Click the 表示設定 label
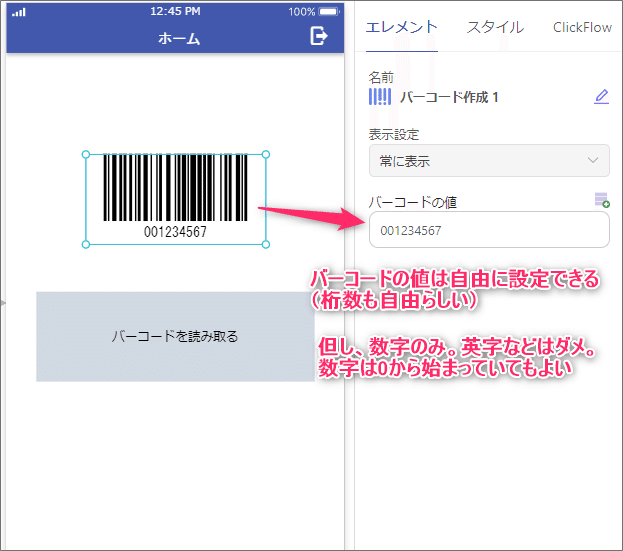623x551 pixels. coord(394,134)
